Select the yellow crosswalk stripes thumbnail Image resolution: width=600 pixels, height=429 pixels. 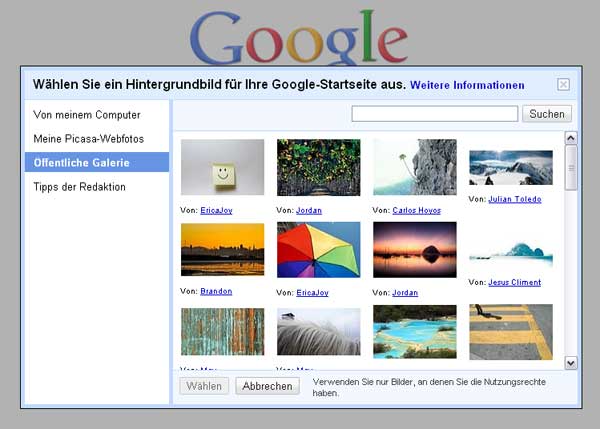[511, 332]
